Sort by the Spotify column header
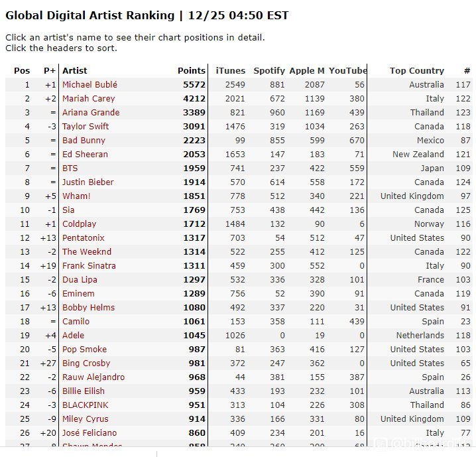The width and height of the screenshot is (476, 457). 269,70
